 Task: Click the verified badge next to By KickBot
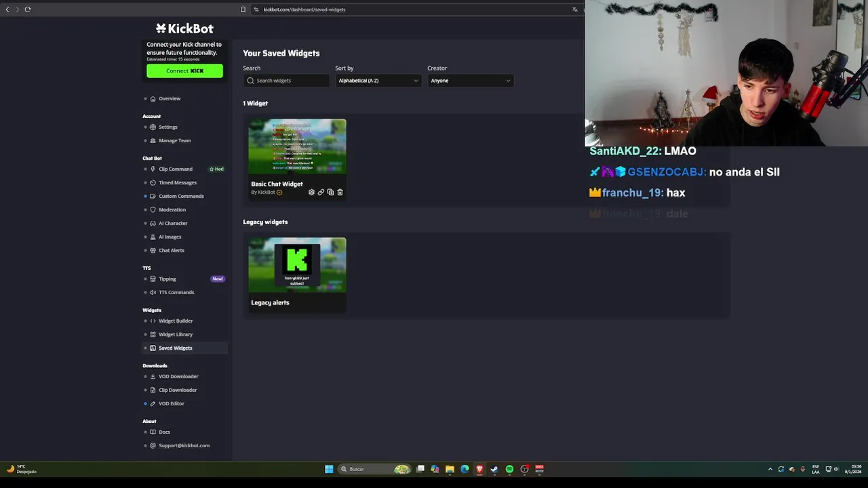(x=279, y=192)
